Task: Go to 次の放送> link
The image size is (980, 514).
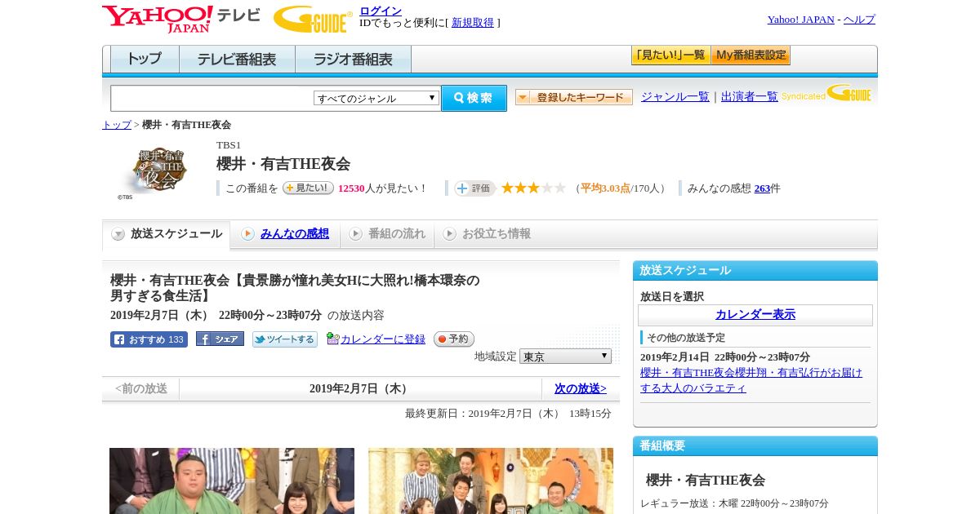Action: click(x=581, y=389)
